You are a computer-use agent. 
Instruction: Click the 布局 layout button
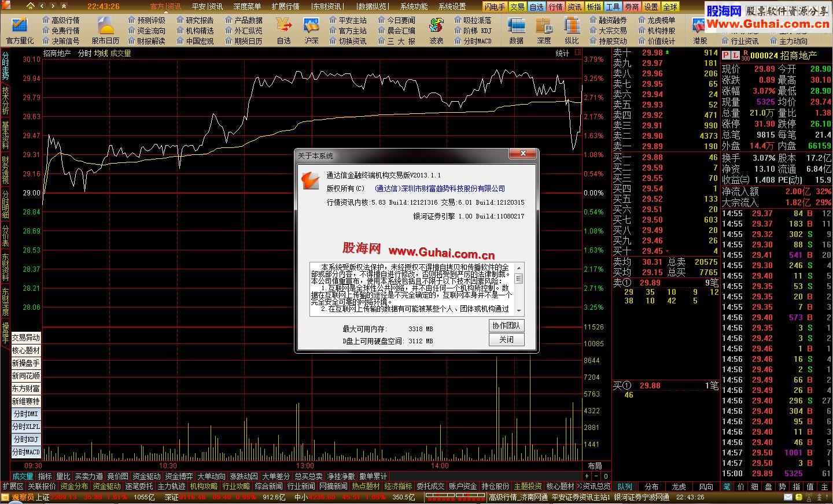coord(595,466)
